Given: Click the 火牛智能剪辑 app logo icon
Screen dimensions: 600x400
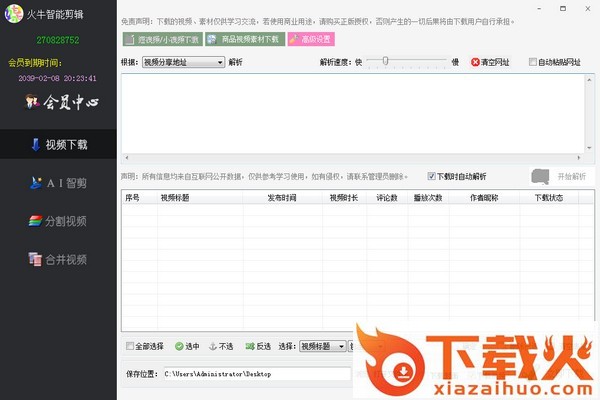Looking at the screenshot, I should tap(14, 13).
